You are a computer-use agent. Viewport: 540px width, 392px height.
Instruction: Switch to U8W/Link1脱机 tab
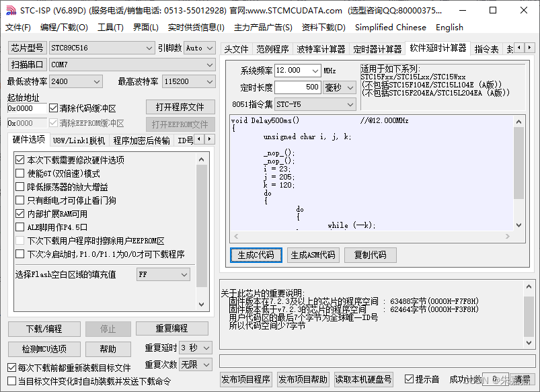pos(79,141)
